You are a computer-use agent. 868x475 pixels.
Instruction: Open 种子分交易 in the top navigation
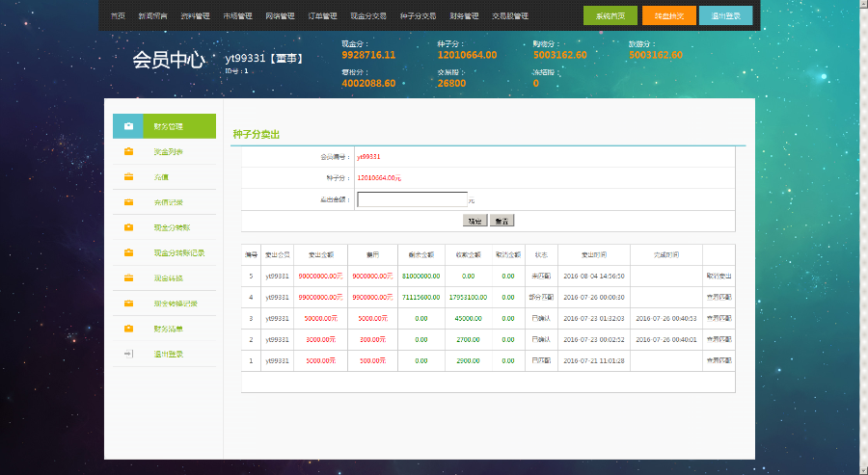point(418,16)
